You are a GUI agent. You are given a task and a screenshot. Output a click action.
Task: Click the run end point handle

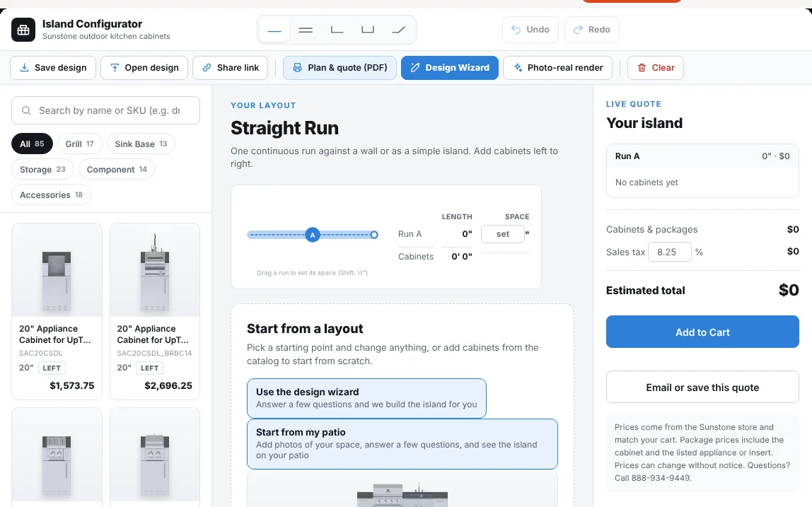374,235
